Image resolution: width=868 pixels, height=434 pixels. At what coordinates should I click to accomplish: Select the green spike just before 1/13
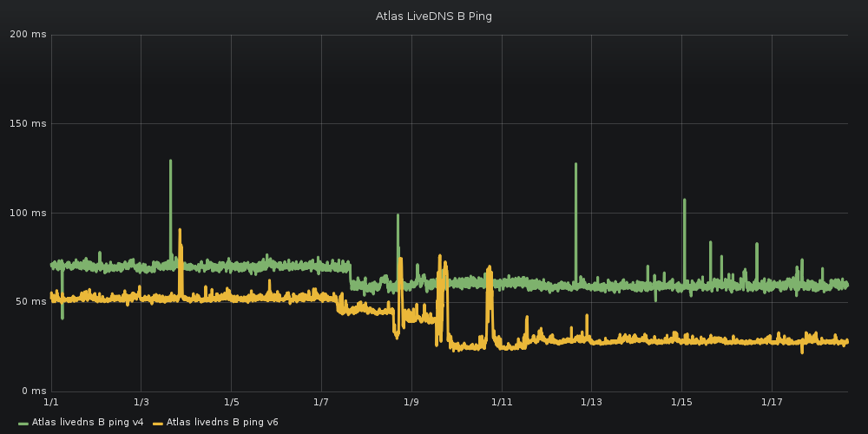pyautogui.click(x=575, y=165)
